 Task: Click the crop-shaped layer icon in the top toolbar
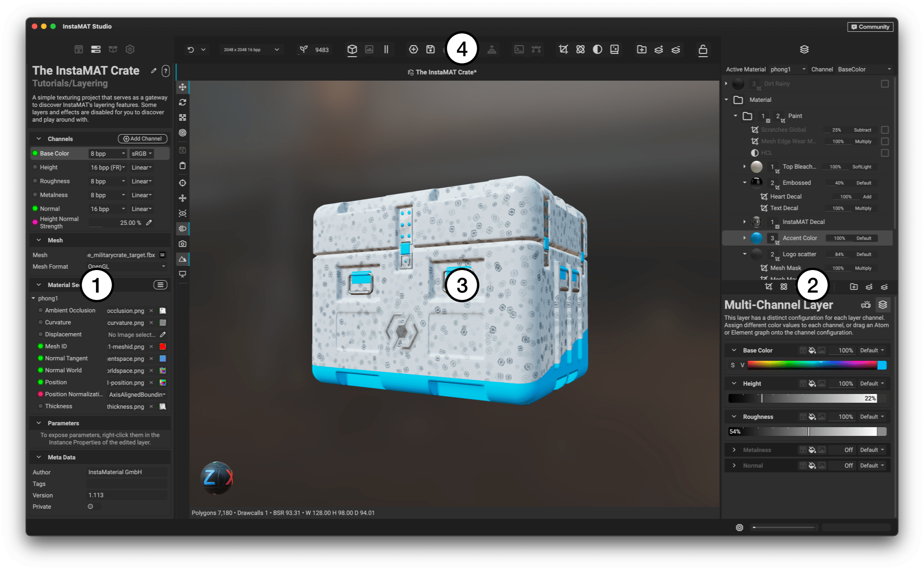(x=563, y=49)
